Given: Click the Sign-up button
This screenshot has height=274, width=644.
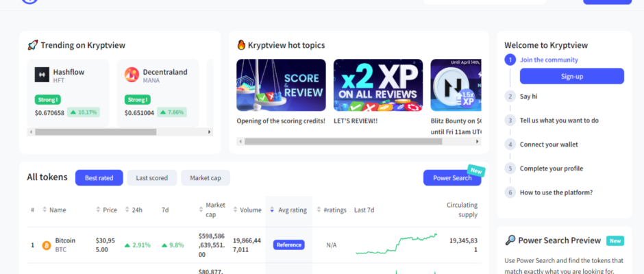Looking at the screenshot, I should pyautogui.click(x=571, y=77).
